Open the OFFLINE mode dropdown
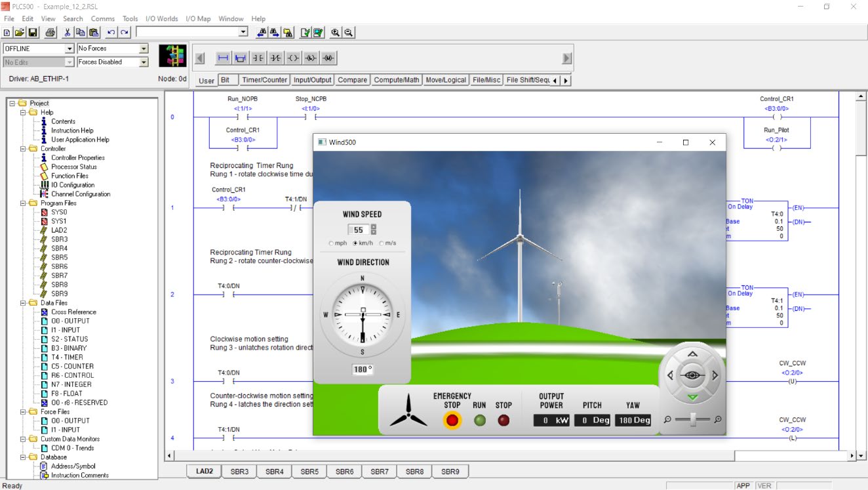The height and width of the screenshot is (490, 868). (69, 49)
